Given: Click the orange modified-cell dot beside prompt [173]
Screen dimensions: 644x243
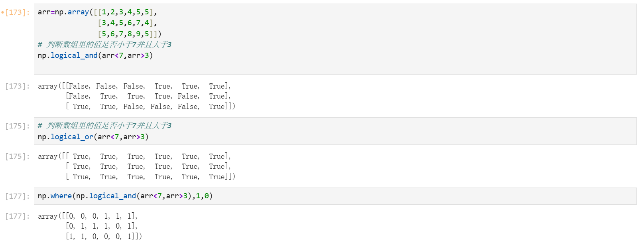Looking at the screenshot, I should point(2,12).
